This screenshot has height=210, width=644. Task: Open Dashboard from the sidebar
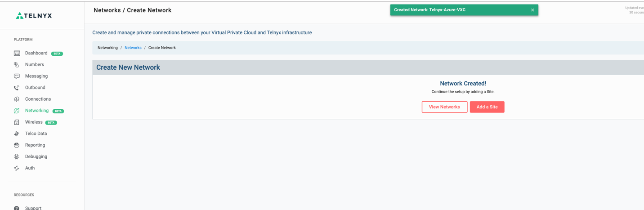36,53
